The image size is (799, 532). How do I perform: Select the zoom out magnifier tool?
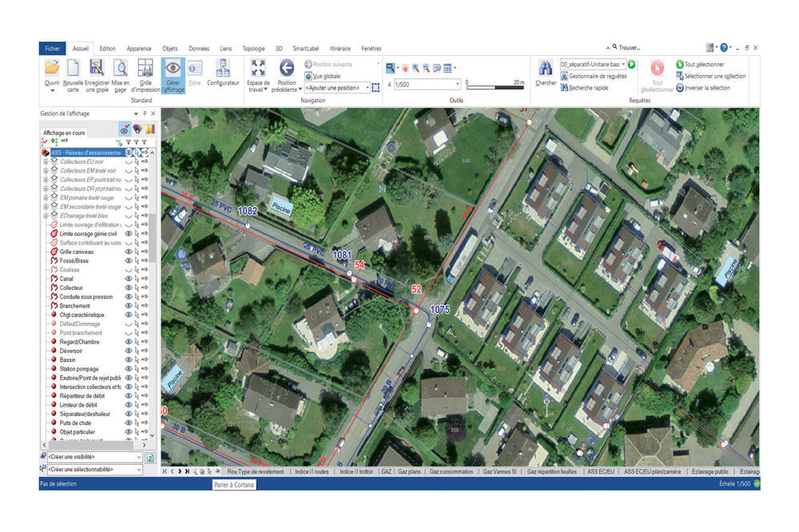pyautogui.click(x=427, y=68)
